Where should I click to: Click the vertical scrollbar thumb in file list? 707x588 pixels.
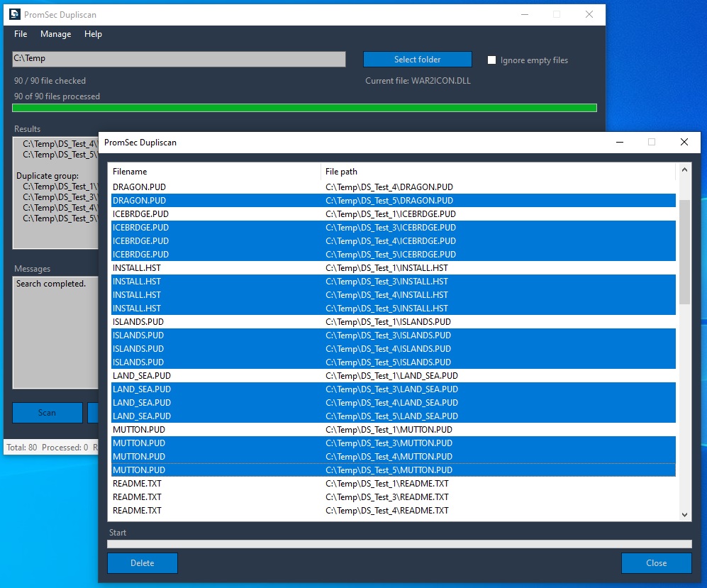tap(684, 252)
